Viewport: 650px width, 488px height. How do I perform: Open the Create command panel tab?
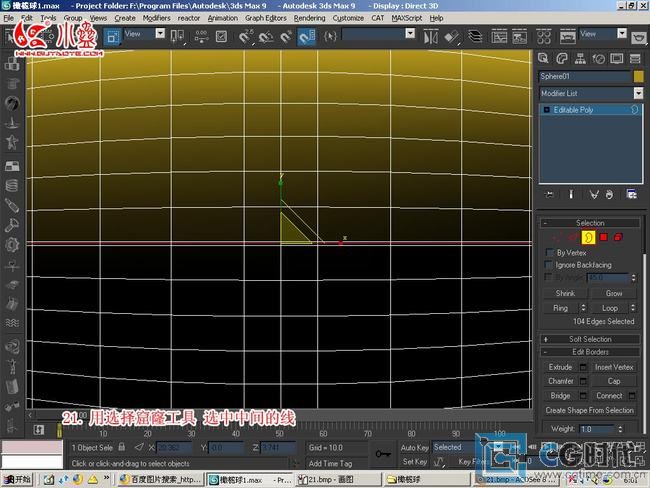click(x=543, y=59)
